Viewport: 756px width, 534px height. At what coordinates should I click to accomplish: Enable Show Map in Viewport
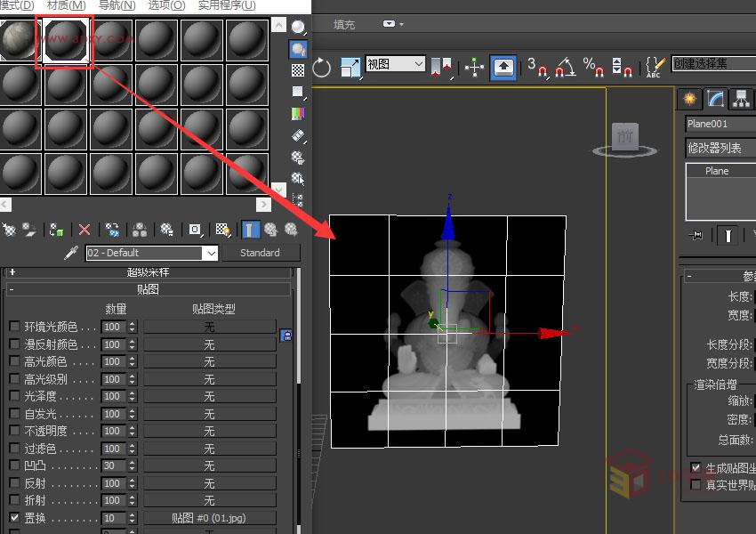pos(224,230)
